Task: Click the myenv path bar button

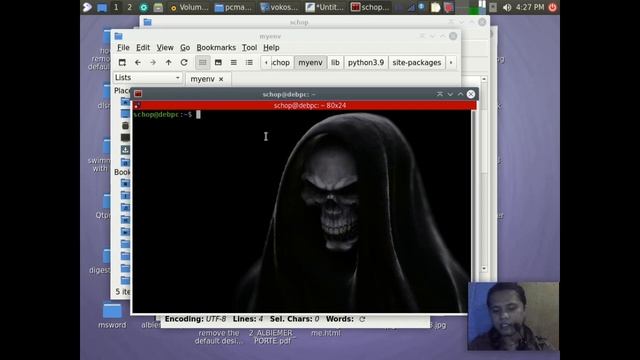Action: click(310, 62)
